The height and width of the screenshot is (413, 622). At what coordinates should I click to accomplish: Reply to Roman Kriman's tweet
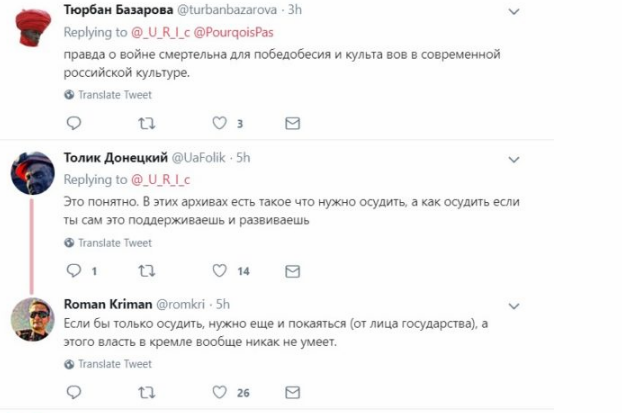click(73, 392)
